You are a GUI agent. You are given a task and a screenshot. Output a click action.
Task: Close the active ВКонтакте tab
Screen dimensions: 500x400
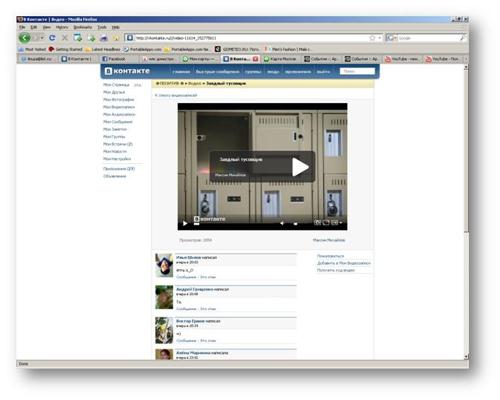click(x=255, y=59)
